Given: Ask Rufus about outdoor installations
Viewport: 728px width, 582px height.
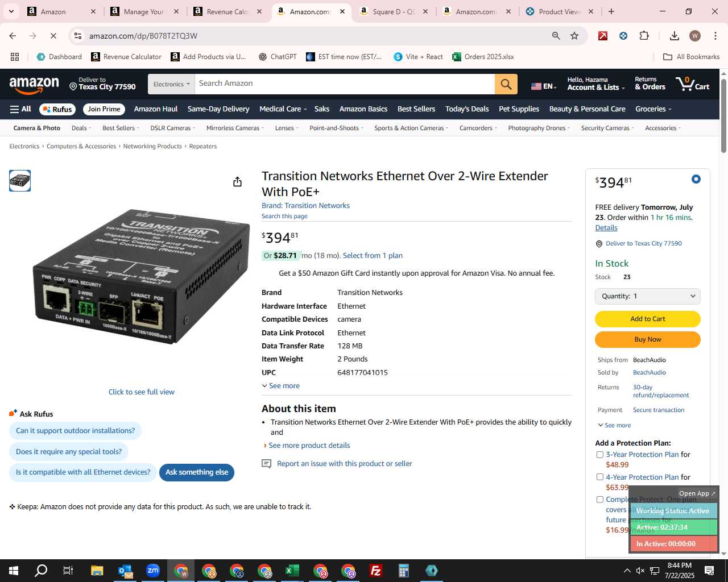Looking at the screenshot, I should [x=75, y=431].
